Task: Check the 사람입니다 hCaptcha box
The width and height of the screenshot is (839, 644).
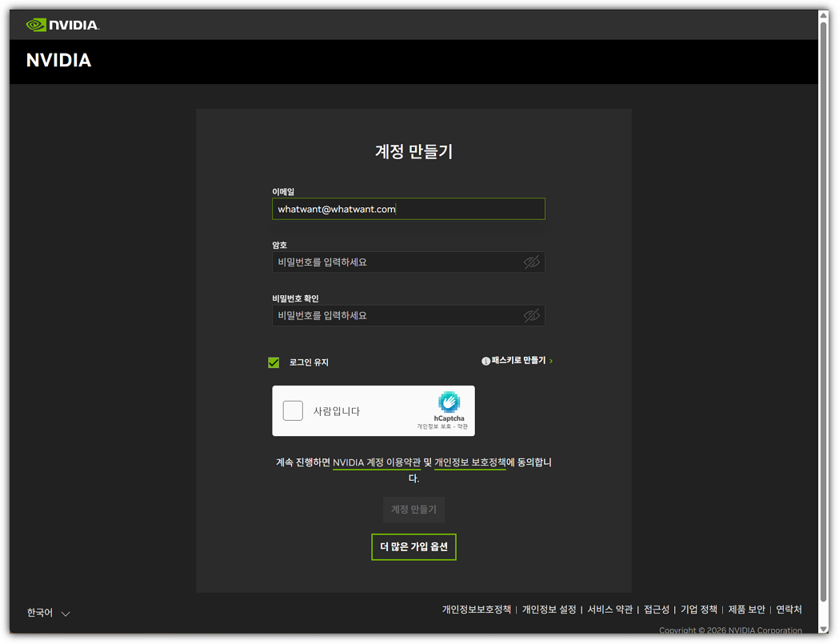Action: (x=293, y=410)
